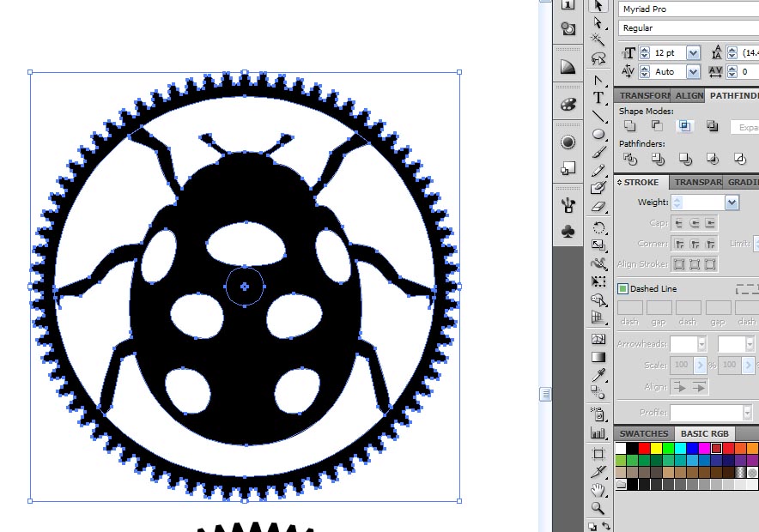The width and height of the screenshot is (759, 532).
Task: Select the Slice tool
Action: (x=598, y=472)
